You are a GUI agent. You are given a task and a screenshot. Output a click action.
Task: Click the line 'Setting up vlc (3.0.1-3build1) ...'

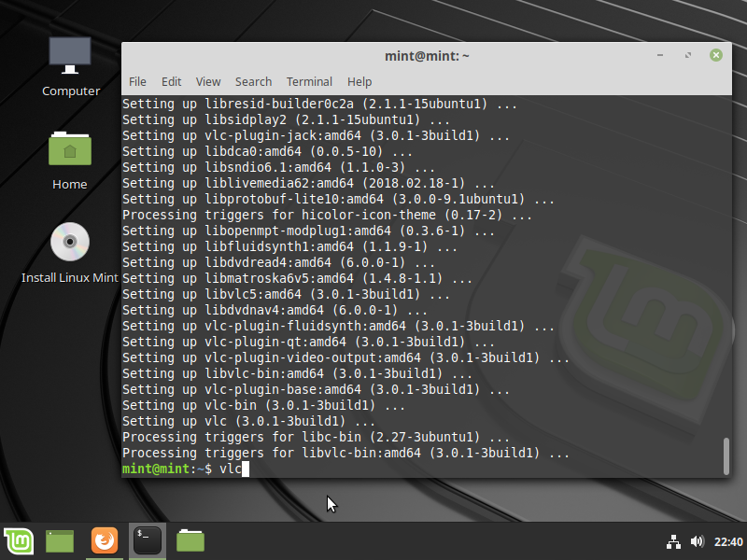point(248,422)
